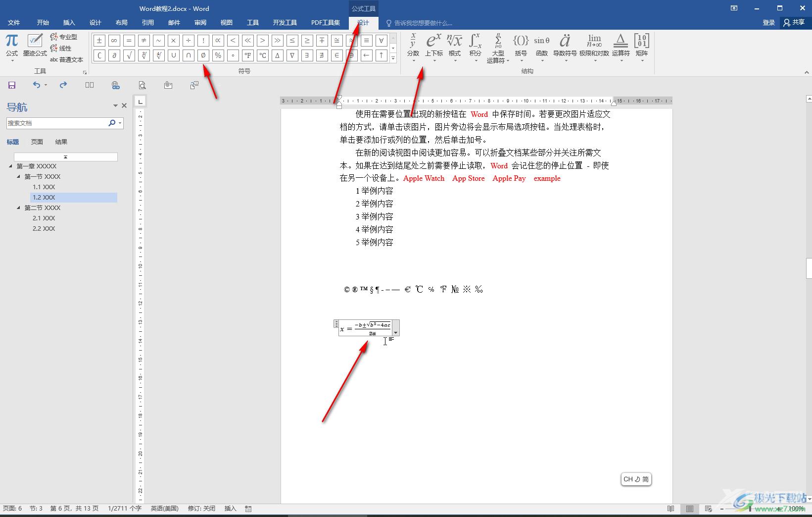This screenshot has width=812, height=517.
Task: Toggle normal text (普通文本) for equation
Action: [66, 59]
